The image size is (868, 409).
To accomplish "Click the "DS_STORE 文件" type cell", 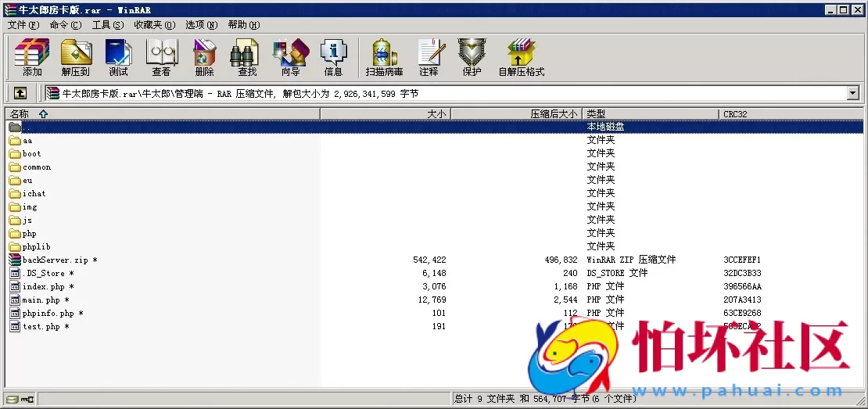I will coord(617,274).
